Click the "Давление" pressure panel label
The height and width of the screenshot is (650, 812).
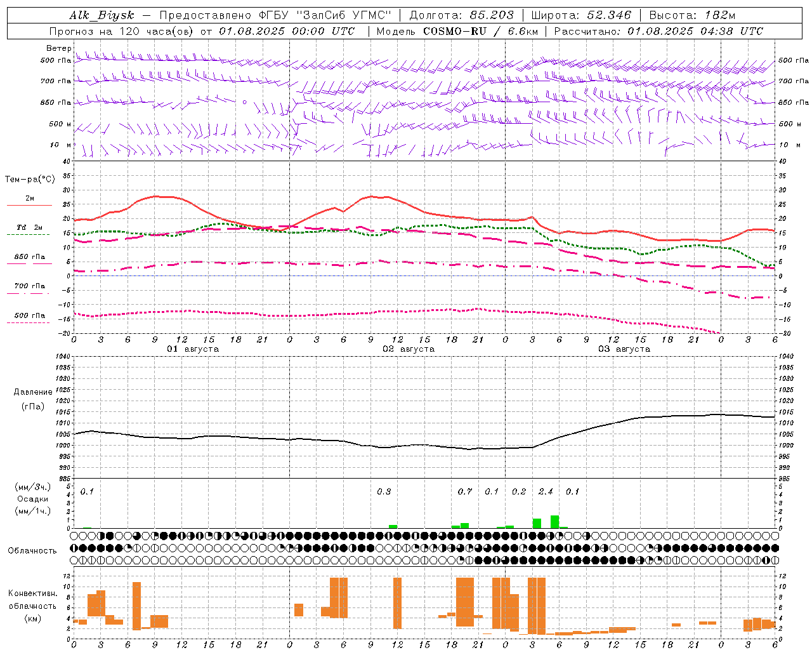(x=33, y=392)
